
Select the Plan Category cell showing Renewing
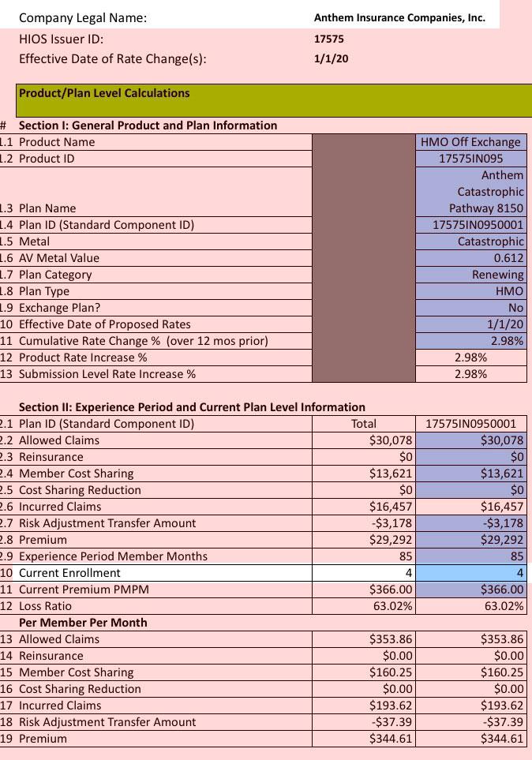[x=470, y=275]
